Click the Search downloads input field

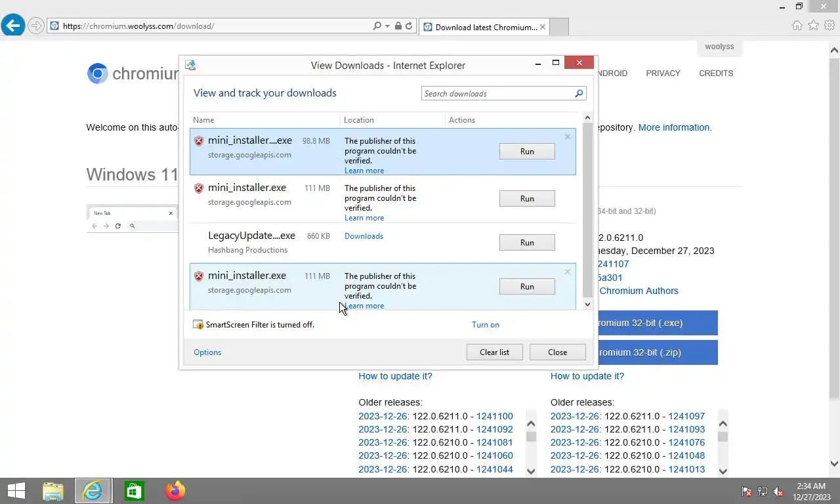pos(497,94)
